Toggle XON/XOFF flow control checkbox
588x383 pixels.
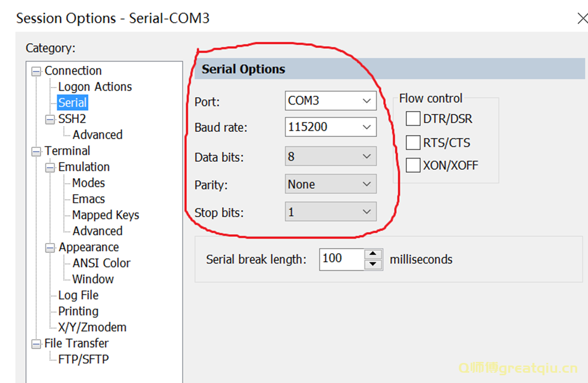[x=413, y=165]
